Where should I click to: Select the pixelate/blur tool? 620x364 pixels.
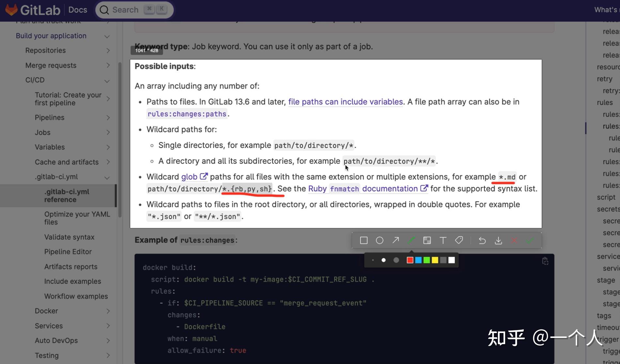(x=427, y=240)
